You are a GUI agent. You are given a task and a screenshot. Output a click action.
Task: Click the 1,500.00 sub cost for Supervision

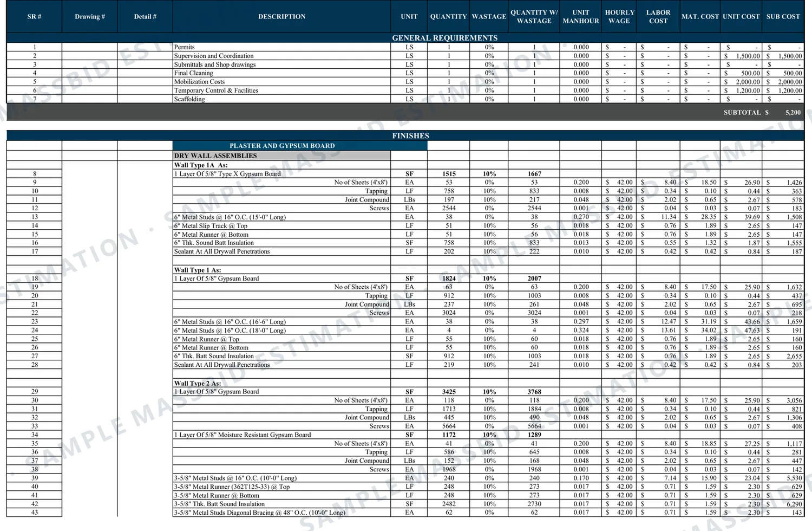[790, 56]
